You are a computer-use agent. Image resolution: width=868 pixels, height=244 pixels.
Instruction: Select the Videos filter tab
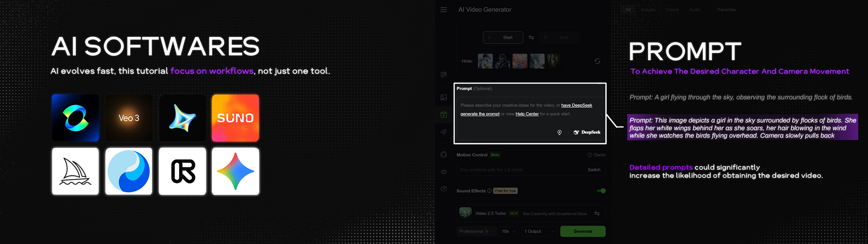[672, 9]
